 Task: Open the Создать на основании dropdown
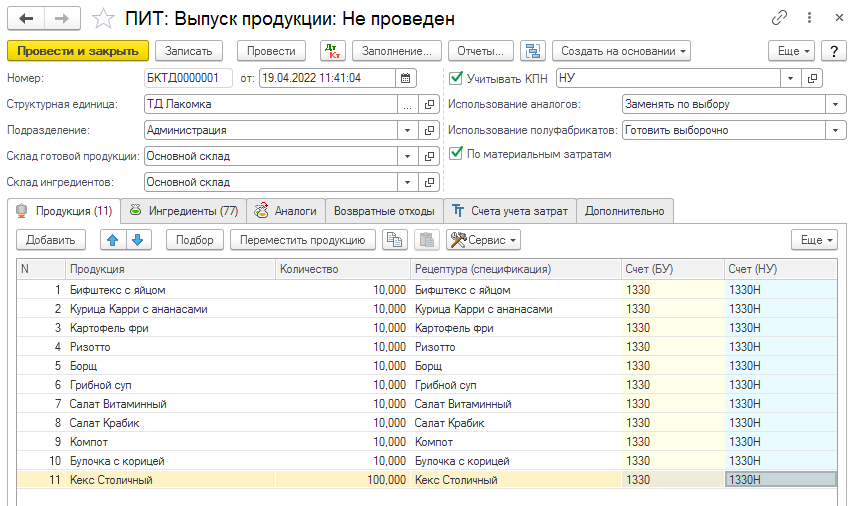click(x=622, y=51)
